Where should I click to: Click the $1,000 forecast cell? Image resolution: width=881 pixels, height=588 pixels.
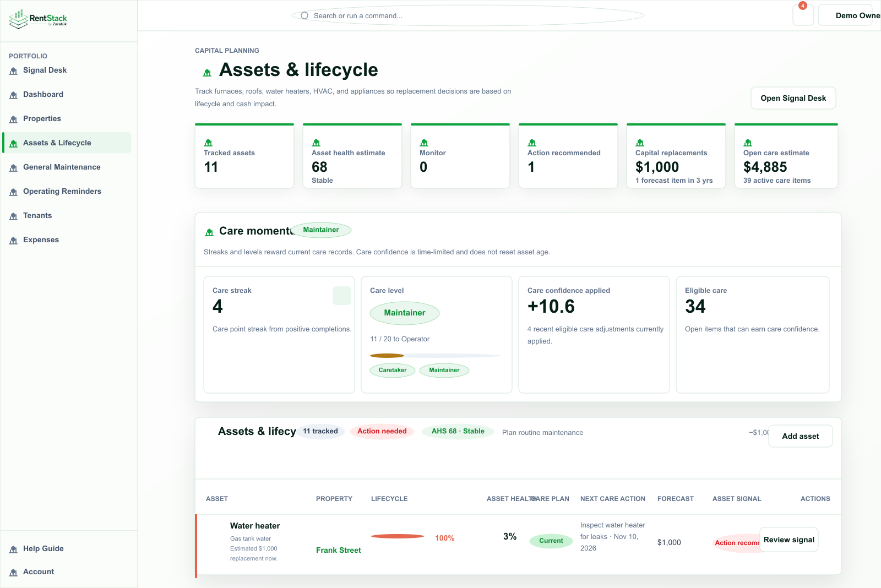669,542
